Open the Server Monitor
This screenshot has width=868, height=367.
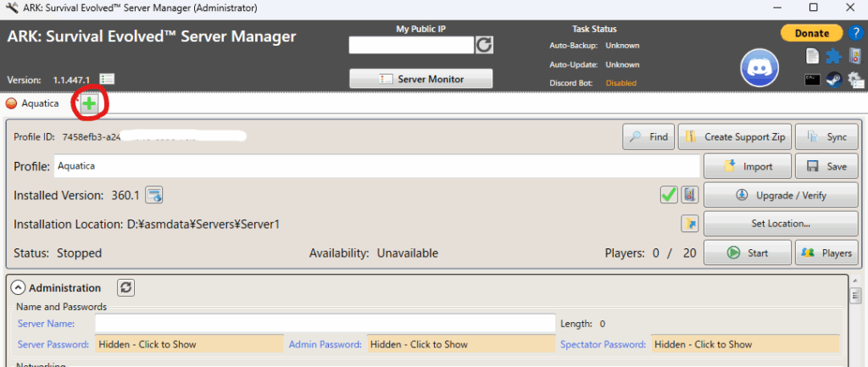coord(421,79)
